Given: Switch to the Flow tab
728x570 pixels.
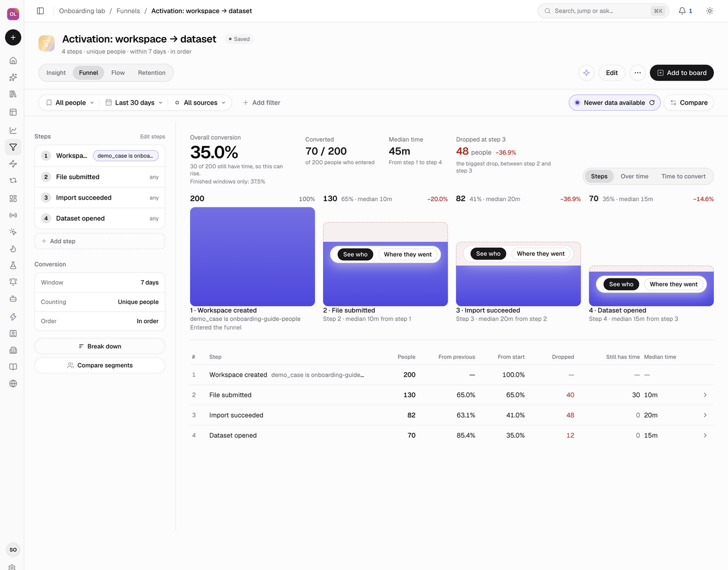Looking at the screenshot, I should pos(118,73).
